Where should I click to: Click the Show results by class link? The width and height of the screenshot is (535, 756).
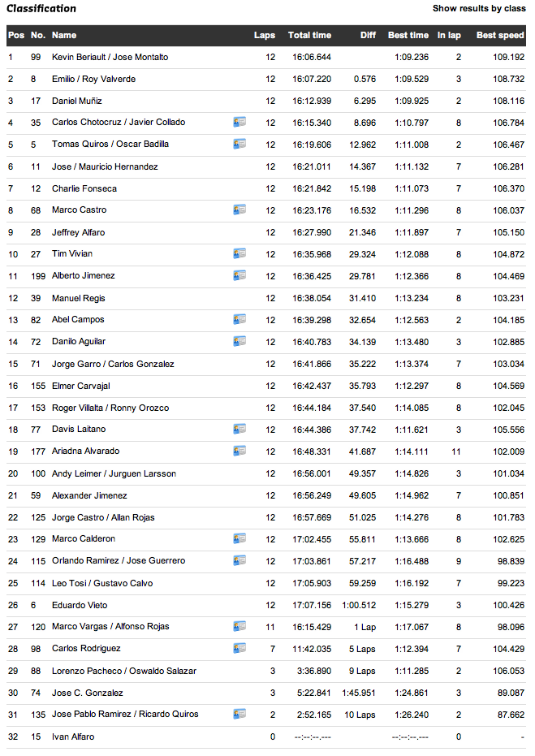click(479, 9)
